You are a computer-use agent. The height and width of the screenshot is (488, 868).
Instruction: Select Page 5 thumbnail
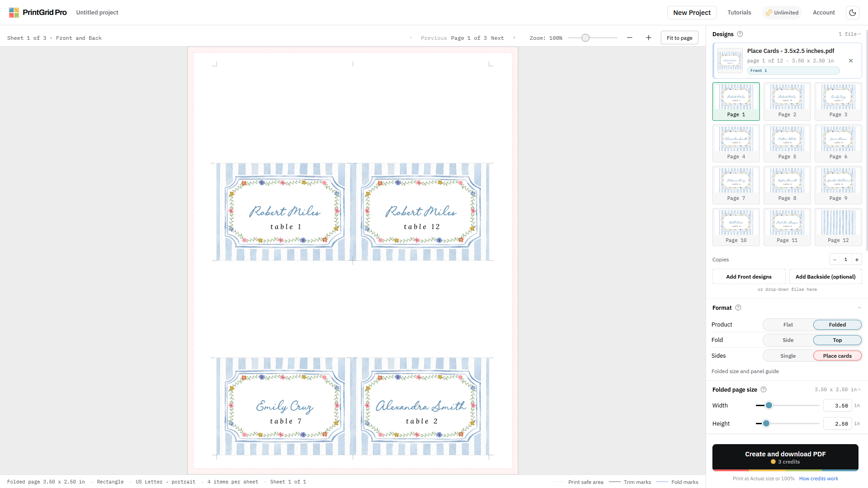[x=787, y=143]
